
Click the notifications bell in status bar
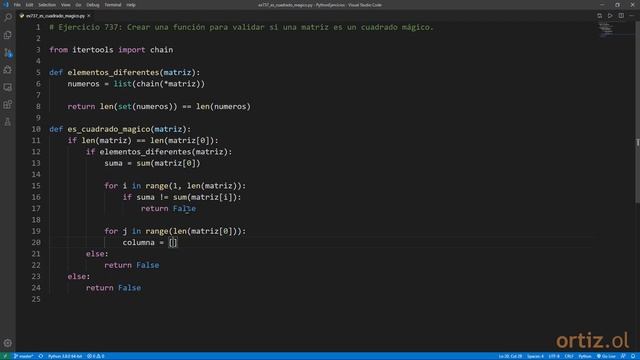tap(633, 356)
